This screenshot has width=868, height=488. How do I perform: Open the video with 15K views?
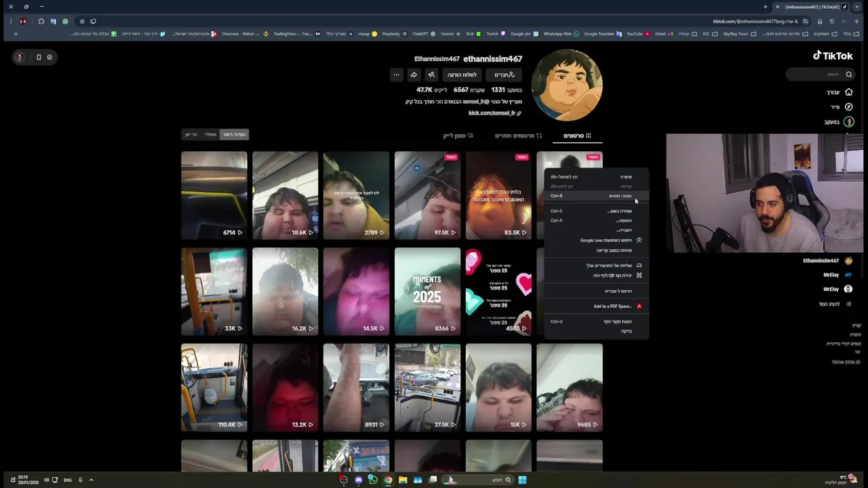click(498, 388)
